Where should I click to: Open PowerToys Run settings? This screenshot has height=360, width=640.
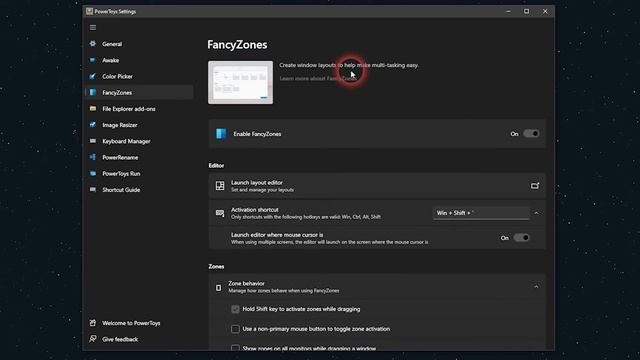[139, 173]
